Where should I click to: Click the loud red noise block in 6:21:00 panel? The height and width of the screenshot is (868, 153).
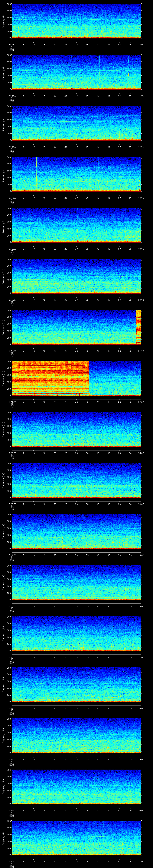tap(51, 378)
